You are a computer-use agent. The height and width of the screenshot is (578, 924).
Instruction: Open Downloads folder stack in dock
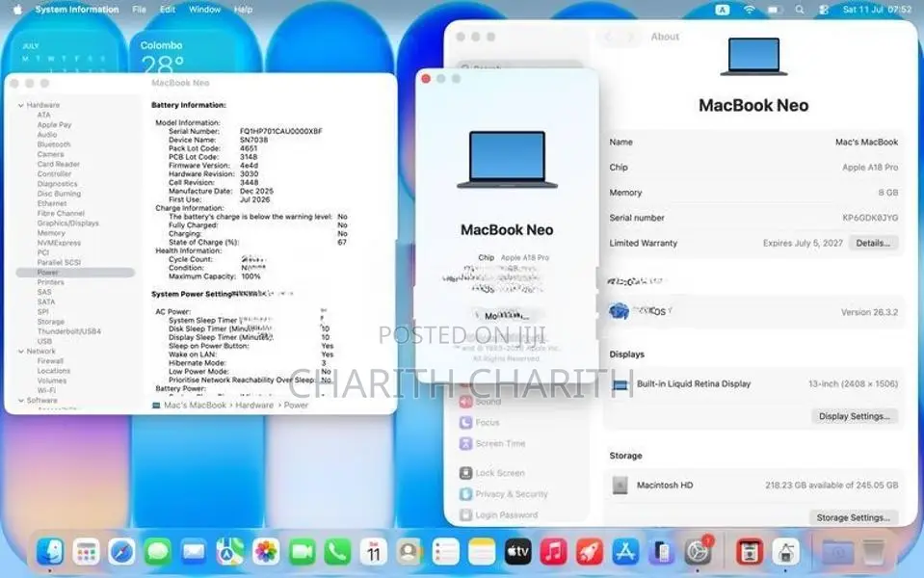(838, 552)
